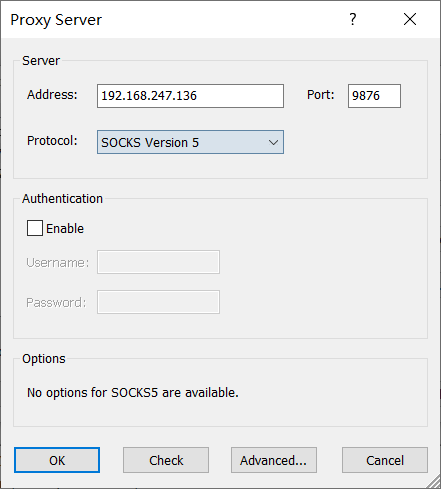Expand the Protocol list using the chevron arrow

point(273,142)
